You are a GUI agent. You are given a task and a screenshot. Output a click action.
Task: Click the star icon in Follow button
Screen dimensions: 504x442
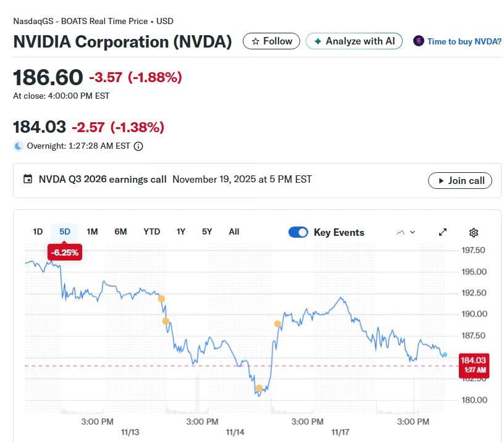(x=256, y=41)
